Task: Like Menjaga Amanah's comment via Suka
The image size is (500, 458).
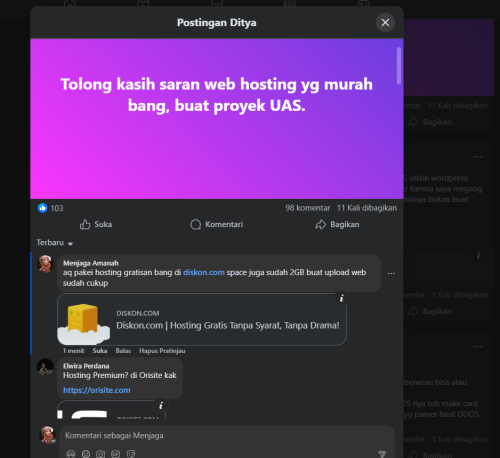Action: point(100,351)
